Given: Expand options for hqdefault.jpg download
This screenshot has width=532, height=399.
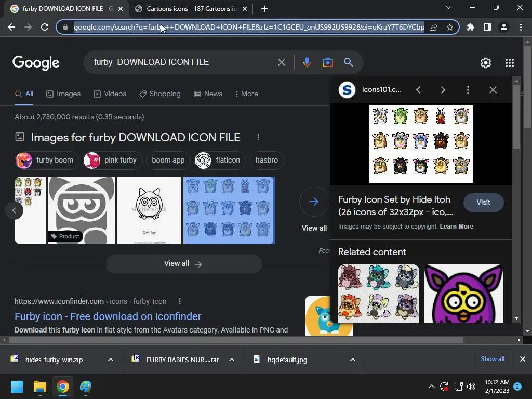Looking at the screenshot, I should (x=353, y=360).
